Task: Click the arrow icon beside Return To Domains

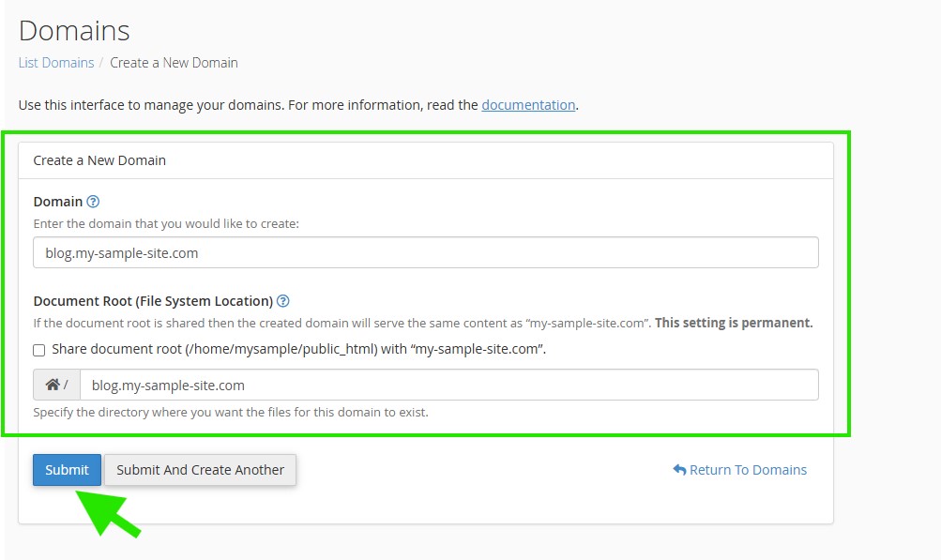Action: tap(679, 470)
